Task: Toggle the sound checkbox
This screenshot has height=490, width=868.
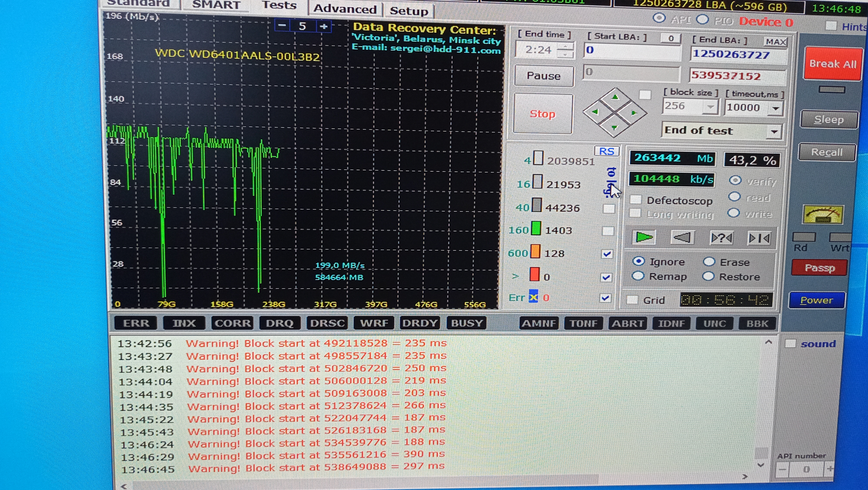Action: (x=790, y=344)
